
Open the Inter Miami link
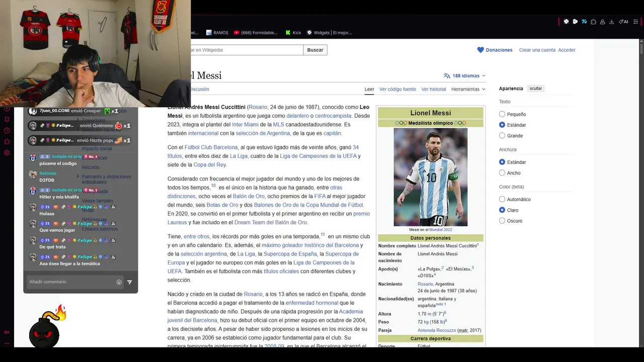coord(245,124)
